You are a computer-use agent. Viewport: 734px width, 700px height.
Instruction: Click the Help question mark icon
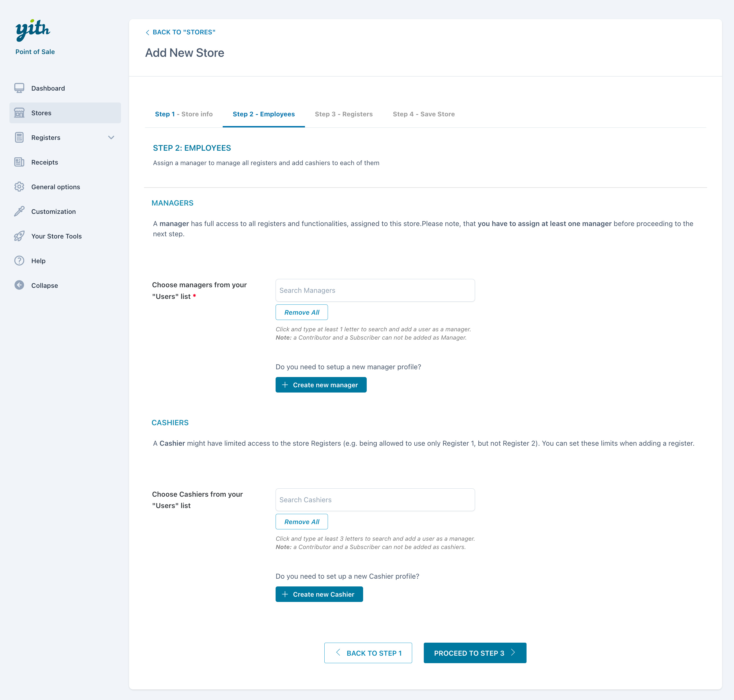(x=19, y=260)
